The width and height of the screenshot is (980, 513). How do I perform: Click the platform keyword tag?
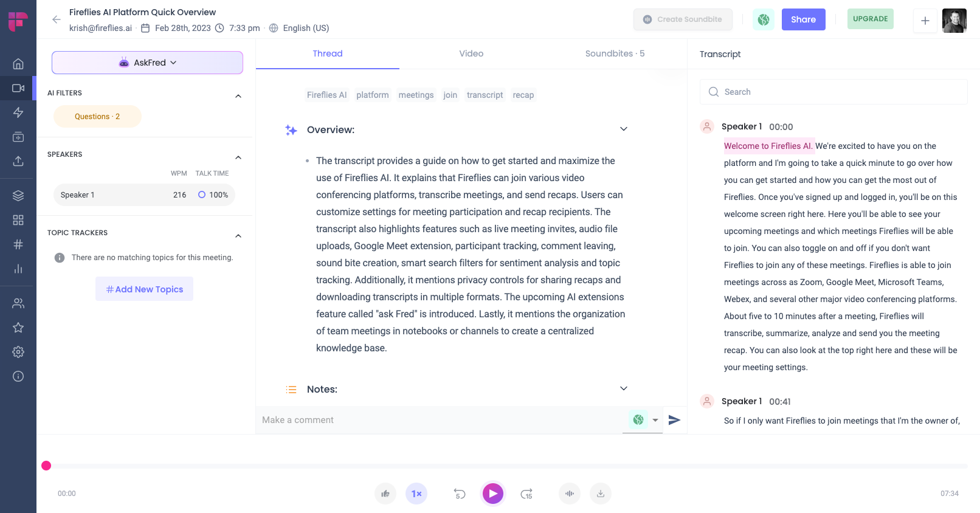tap(373, 95)
